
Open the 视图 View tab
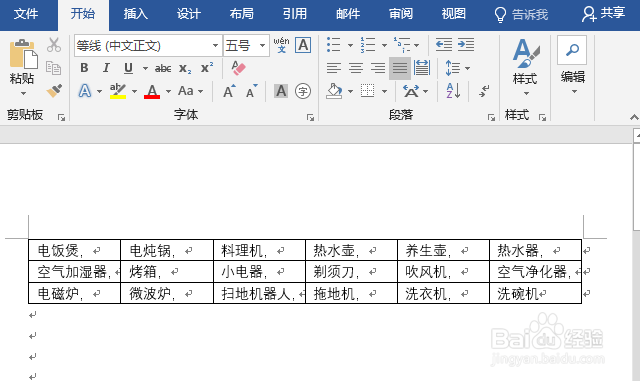(x=453, y=14)
